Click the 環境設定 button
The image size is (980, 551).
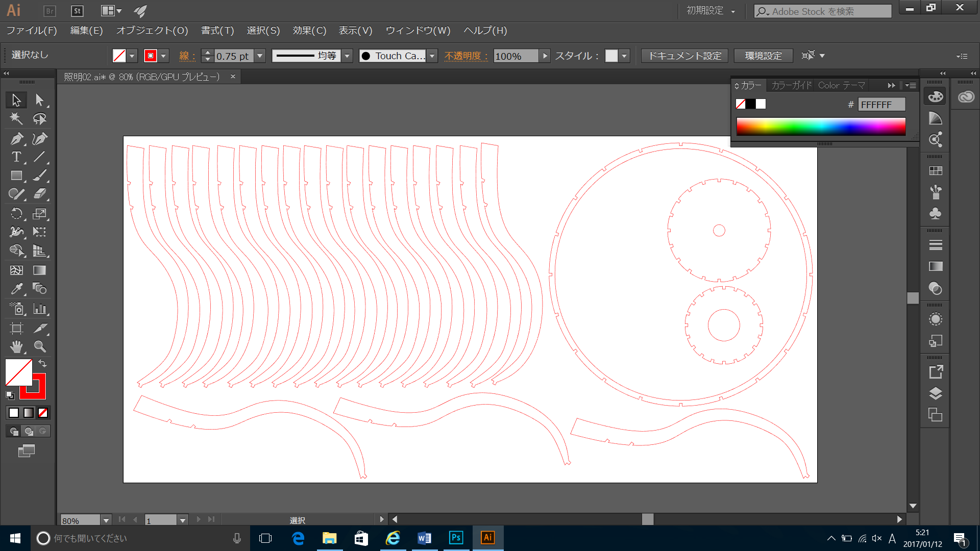763,56
